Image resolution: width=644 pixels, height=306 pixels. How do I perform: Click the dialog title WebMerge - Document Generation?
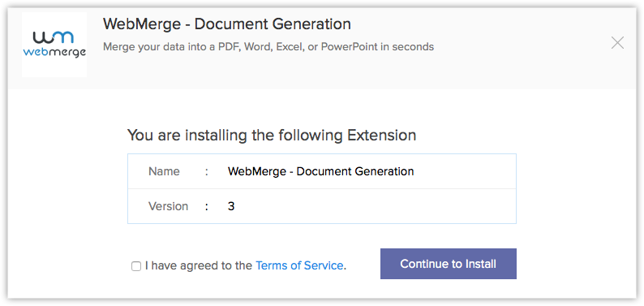coord(227,24)
